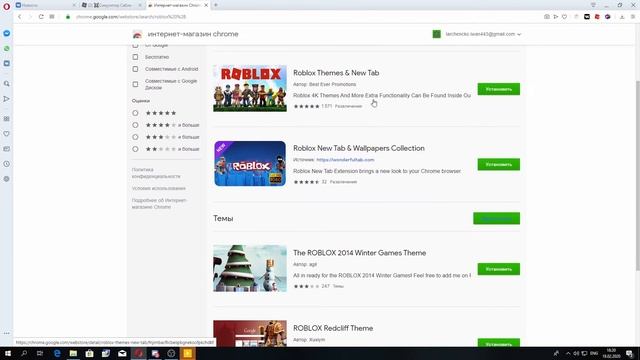This screenshot has width=640, height=360.
Task: Take snapshot with camera icon
Action: click(547, 17)
